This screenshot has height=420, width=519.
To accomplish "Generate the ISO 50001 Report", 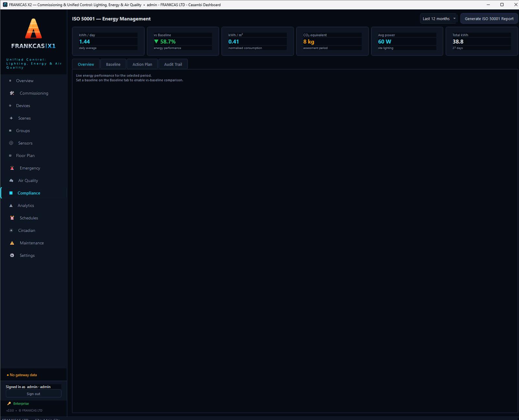I will pyautogui.click(x=489, y=19).
